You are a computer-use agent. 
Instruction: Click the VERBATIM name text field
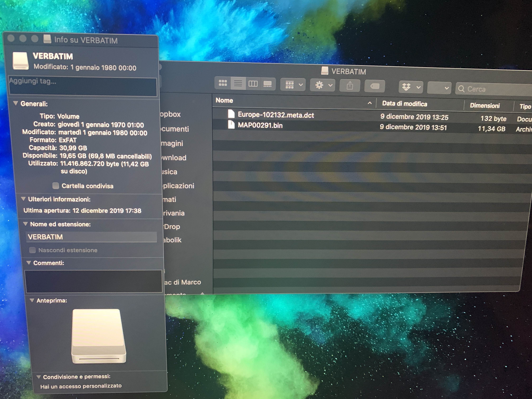tap(91, 237)
